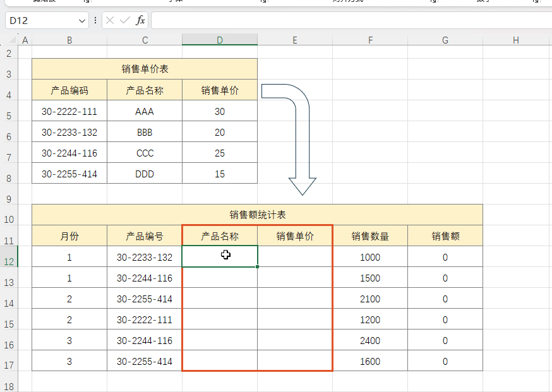Viewport: 552px width, 392px height.
Task: Click cell 30-2244-116 in row 13
Action: [x=145, y=278]
